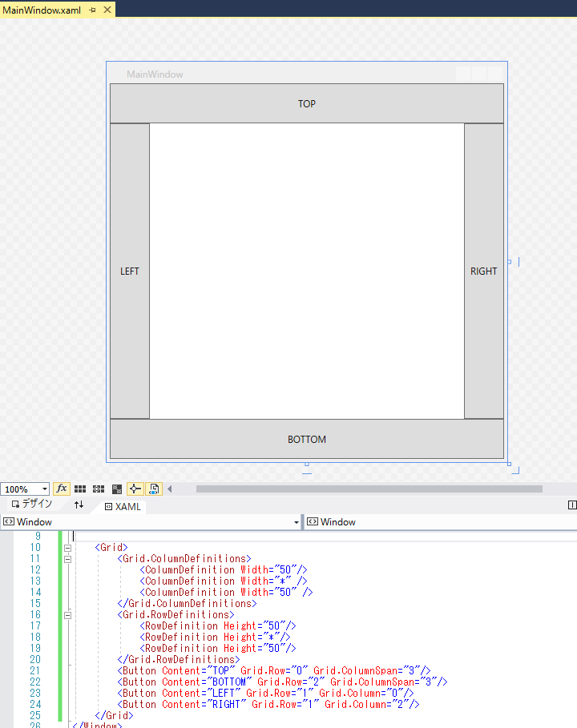Click the Button Content="BOTTOM" code line
The width and height of the screenshot is (577, 728).
pyautogui.click(x=282, y=682)
